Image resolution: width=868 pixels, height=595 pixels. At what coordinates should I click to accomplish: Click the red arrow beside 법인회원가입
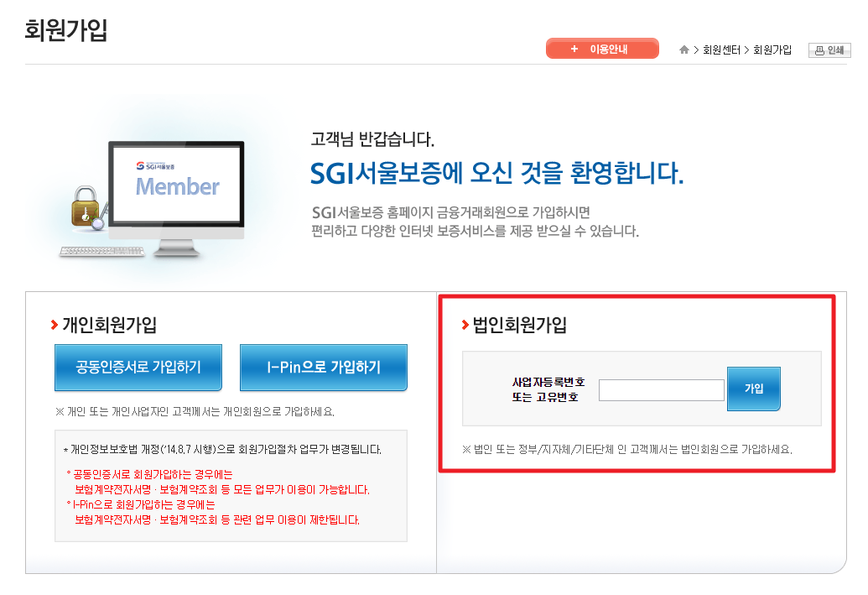(465, 325)
